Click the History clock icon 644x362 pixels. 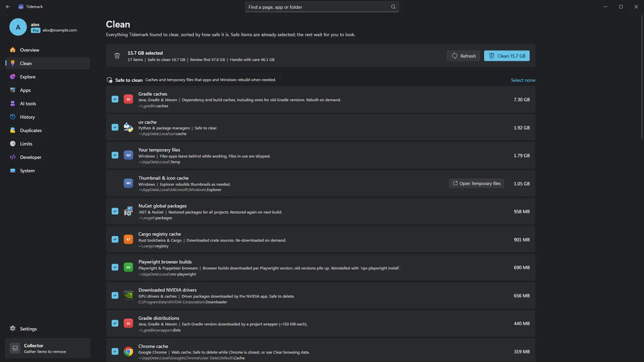13,117
